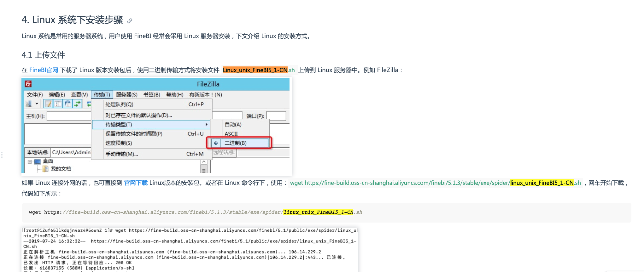Image resolution: width=644 pixels, height=272 pixels.
Task: Click the 本地站点 label
Action: click(x=38, y=152)
